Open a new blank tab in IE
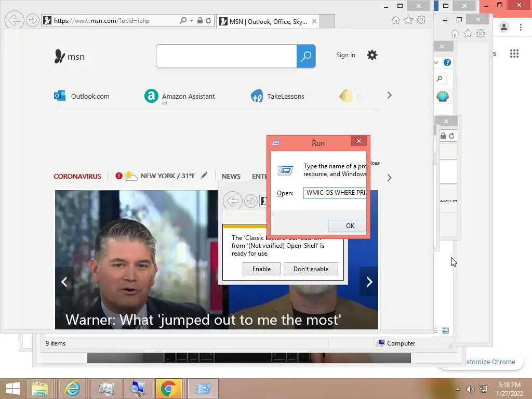The height and width of the screenshot is (399, 532). pos(327,21)
